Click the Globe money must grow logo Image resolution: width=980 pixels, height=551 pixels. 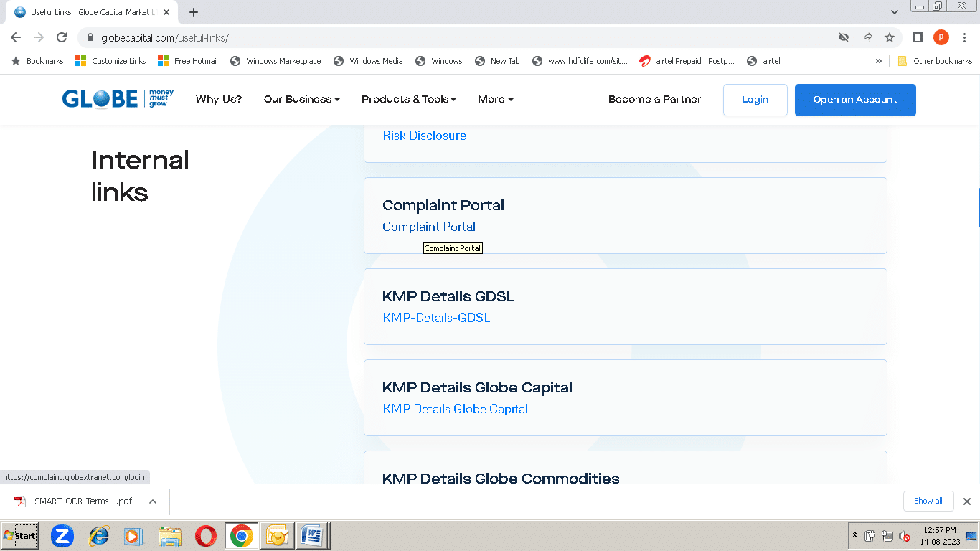point(118,99)
